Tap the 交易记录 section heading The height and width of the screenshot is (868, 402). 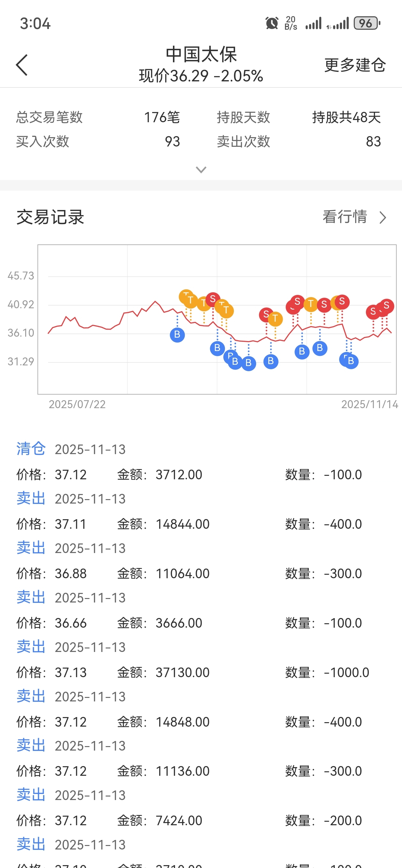coord(50,217)
